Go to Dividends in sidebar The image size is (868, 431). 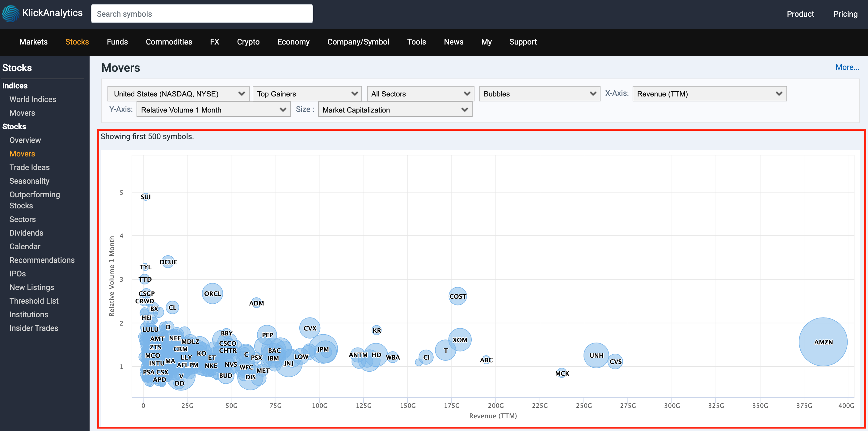26,233
